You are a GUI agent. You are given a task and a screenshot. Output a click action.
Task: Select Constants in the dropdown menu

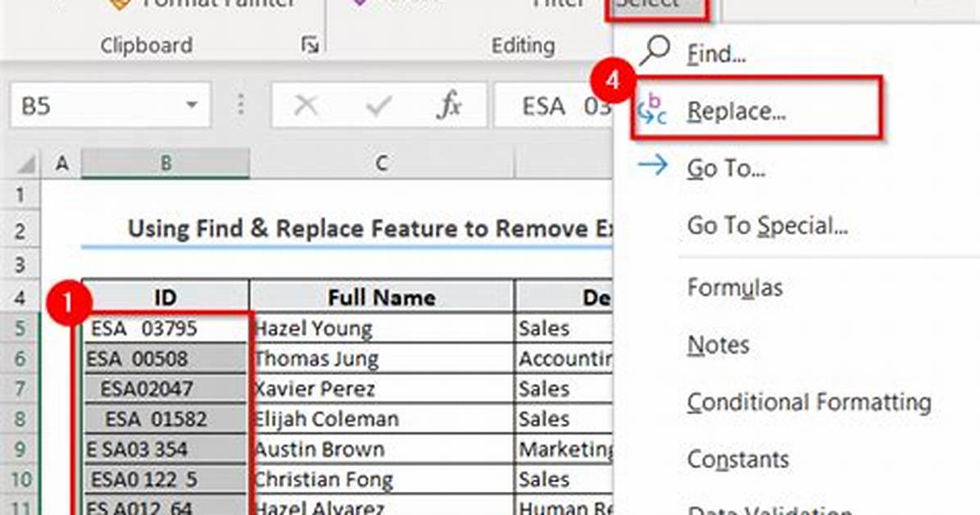click(x=737, y=459)
